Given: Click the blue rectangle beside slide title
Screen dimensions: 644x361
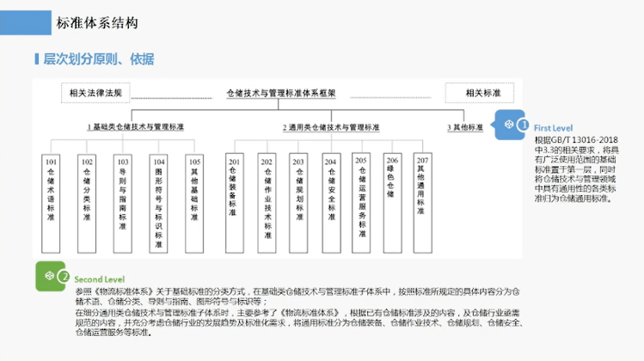Looking at the screenshot, I should point(26,22).
